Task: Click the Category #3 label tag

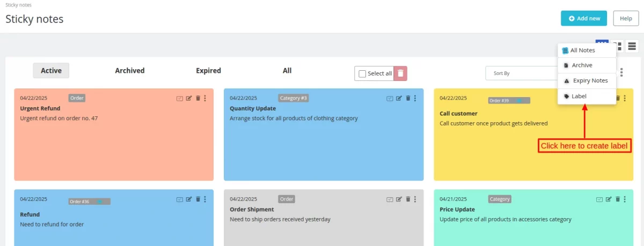Action: pyautogui.click(x=294, y=98)
